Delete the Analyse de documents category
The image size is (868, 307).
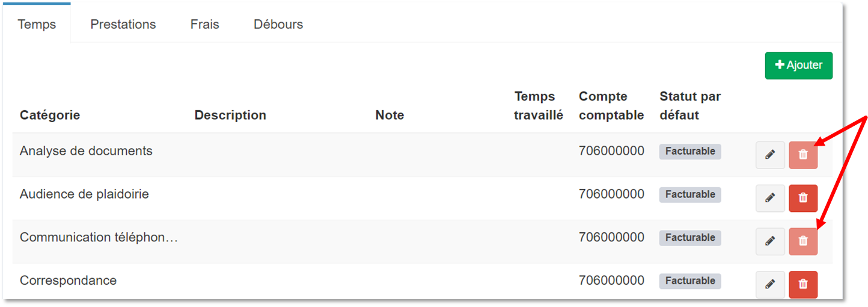point(803,155)
